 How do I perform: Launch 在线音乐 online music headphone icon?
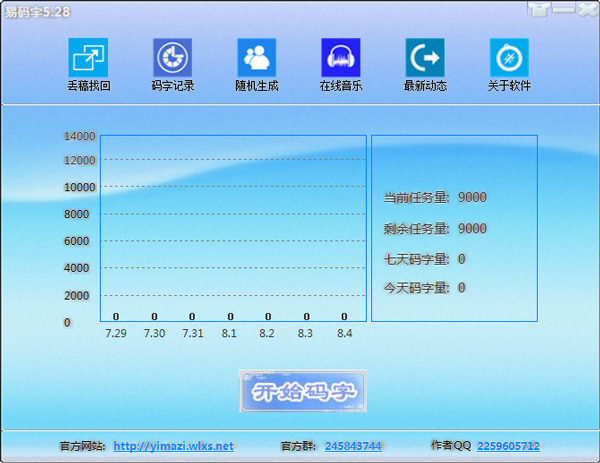pos(341,57)
